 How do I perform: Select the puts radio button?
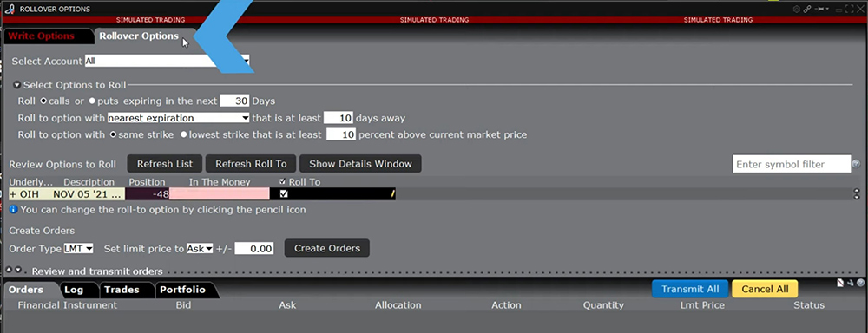(x=93, y=101)
